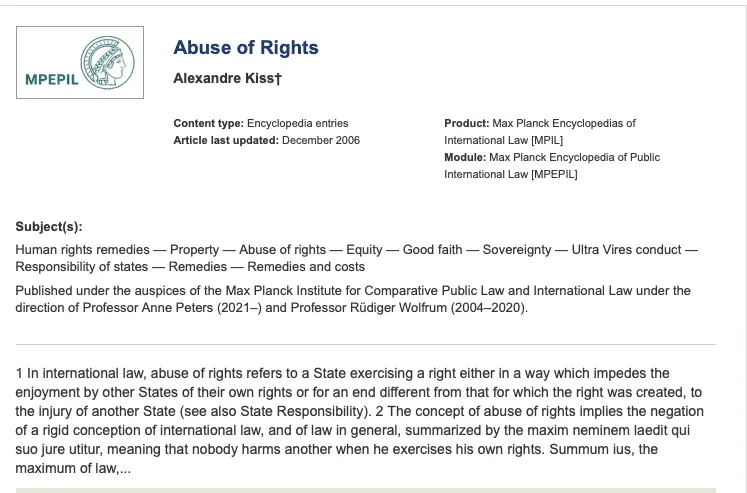Image resolution: width=747 pixels, height=493 pixels.
Task: Open the 'Equity' subject
Action: pyautogui.click(x=365, y=250)
